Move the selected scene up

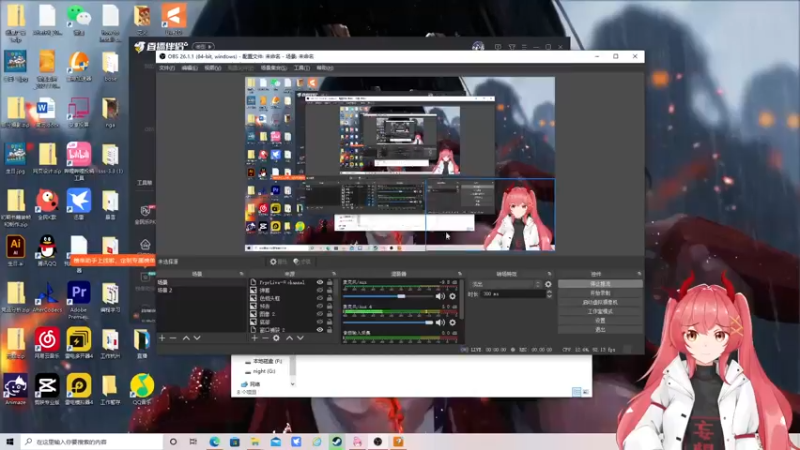click(186, 338)
